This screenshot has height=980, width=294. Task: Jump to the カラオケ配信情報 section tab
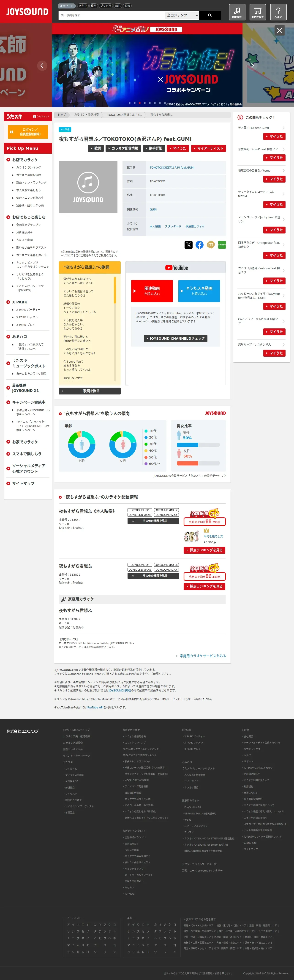(123, 148)
